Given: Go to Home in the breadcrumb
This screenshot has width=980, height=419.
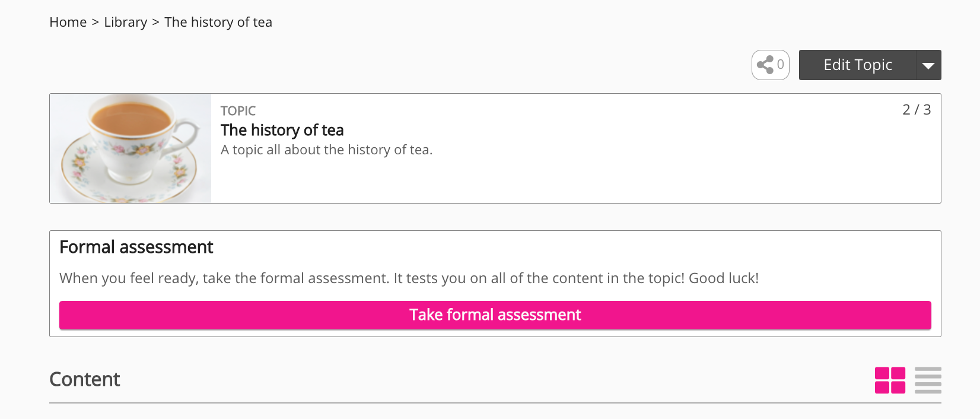Looking at the screenshot, I should [68, 23].
